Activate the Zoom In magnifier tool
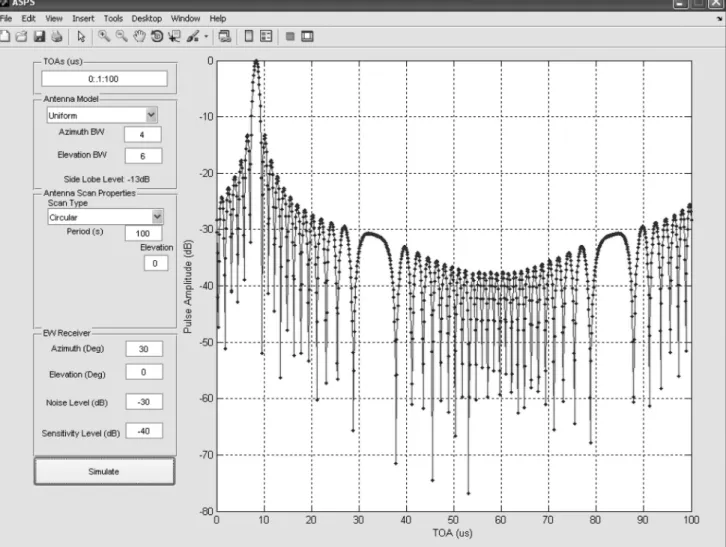The height and width of the screenshot is (547, 726). tap(104, 36)
